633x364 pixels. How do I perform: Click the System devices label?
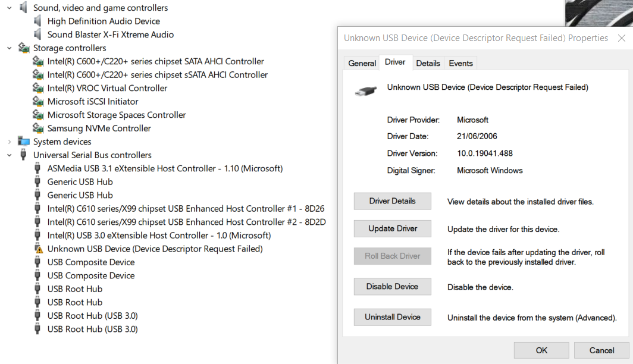[62, 142]
